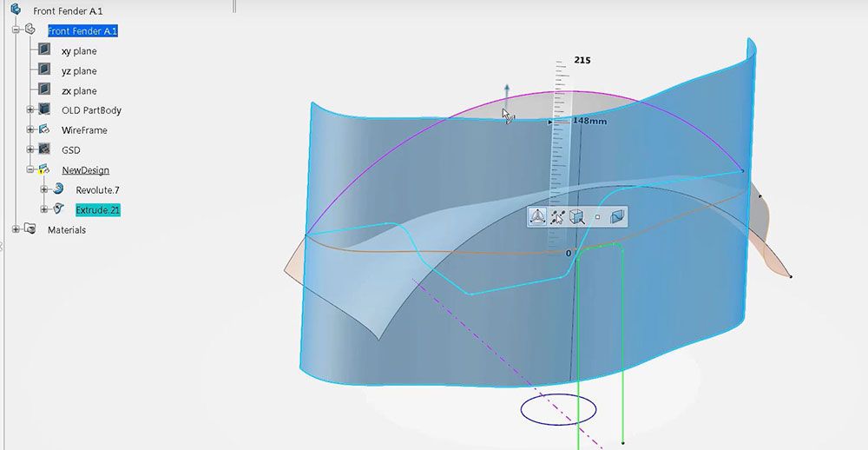This screenshot has height=450, width=868.
Task: Click the dark blue ellipse below the surface
Action: tap(558, 409)
